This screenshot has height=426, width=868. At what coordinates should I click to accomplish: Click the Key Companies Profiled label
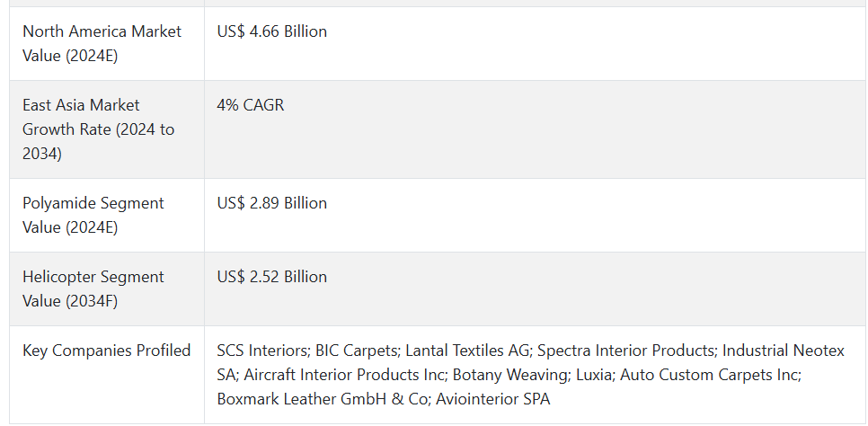tap(106, 351)
